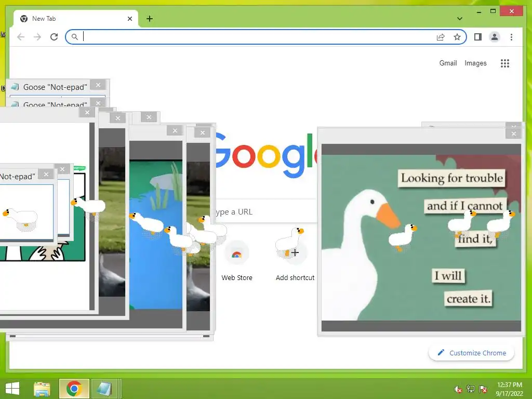Click the Google logo

tap(267, 154)
